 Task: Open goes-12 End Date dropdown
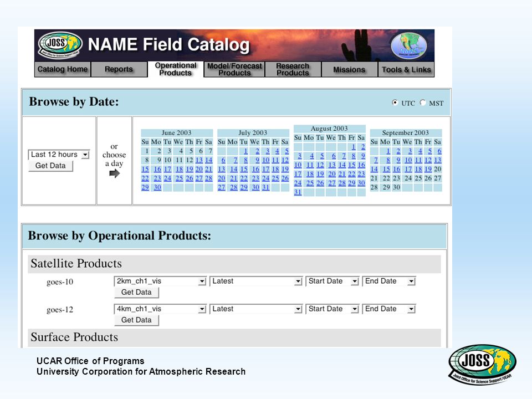389,309
